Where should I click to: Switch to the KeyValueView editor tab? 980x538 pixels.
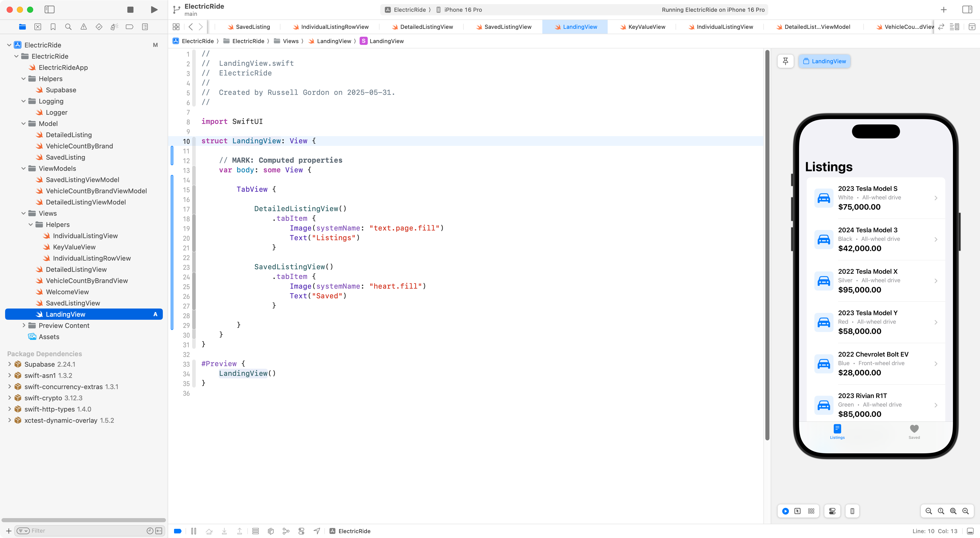point(646,27)
